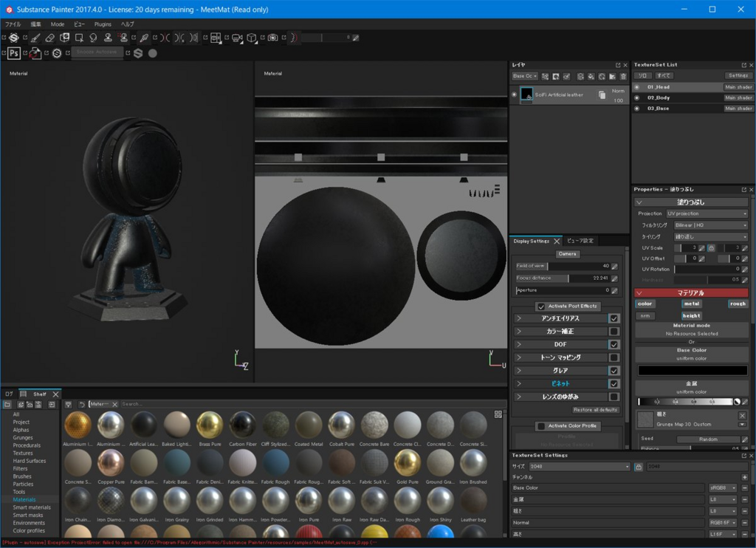The height and width of the screenshot is (548, 756).
Task: Open the Plugins menu
Action: tap(103, 24)
